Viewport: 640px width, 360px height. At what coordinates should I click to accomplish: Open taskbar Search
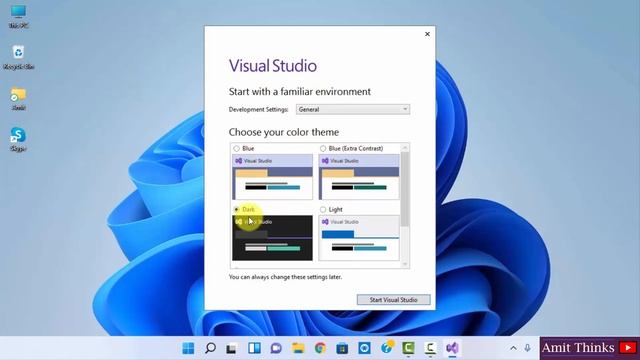coord(210,348)
